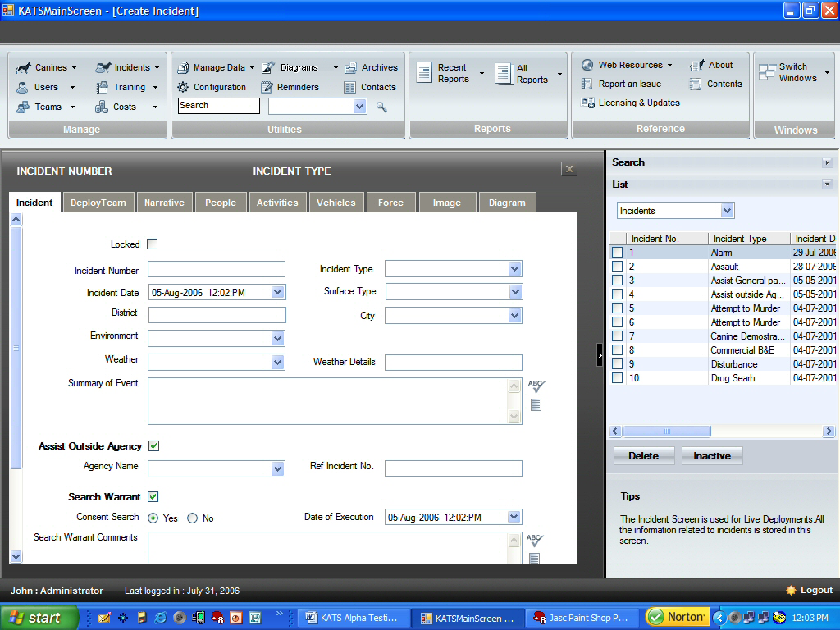Open the Agency Name dropdown

[x=277, y=468]
